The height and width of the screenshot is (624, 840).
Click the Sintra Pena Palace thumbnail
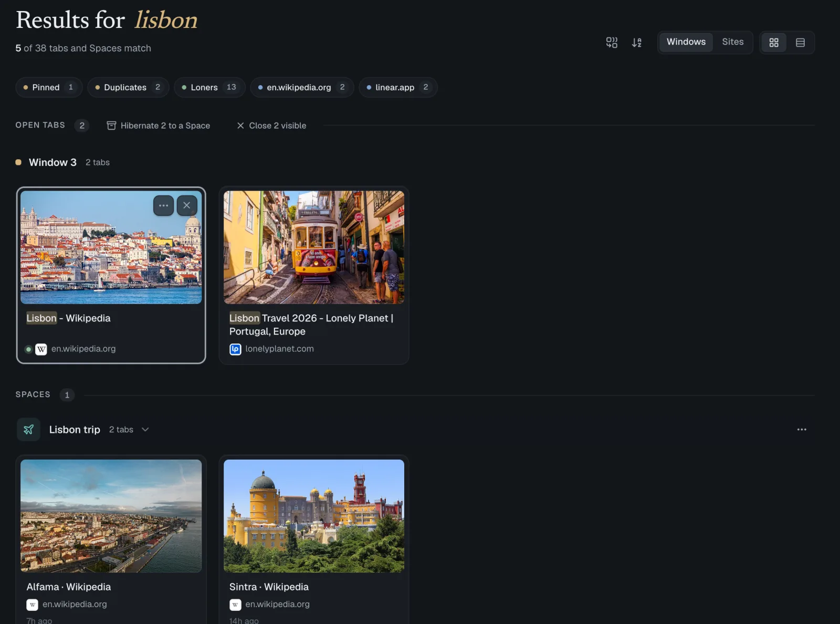coord(314,516)
